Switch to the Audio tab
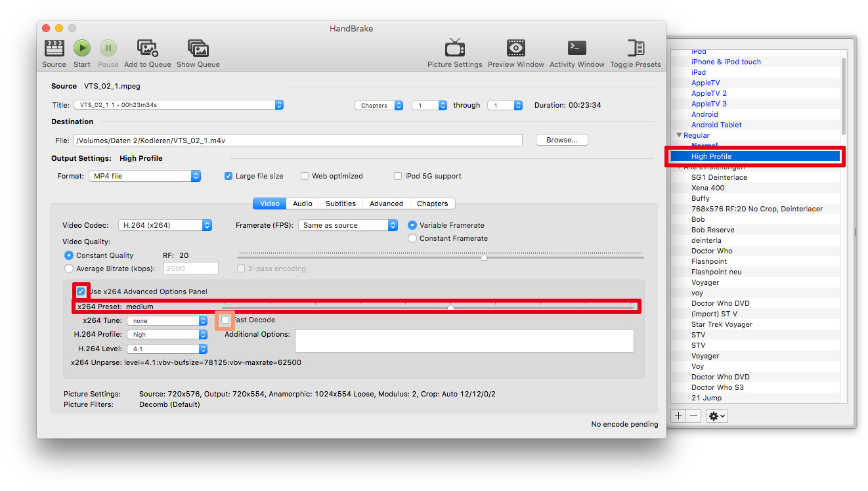Image resolution: width=868 pixels, height=491 pixels. [x=303, y=203]
